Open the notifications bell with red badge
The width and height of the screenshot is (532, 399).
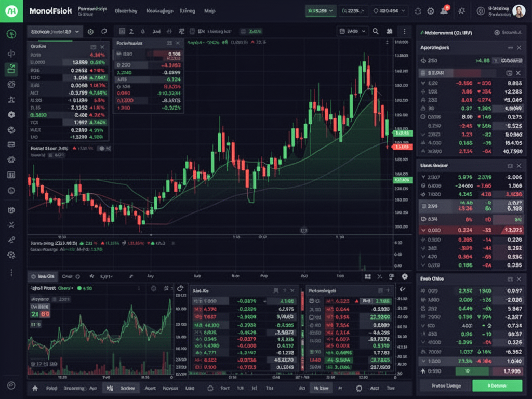[445, 11]
